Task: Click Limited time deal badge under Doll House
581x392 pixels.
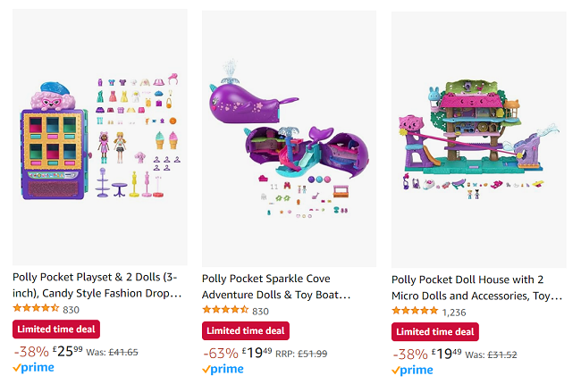Action: point(435,331)
